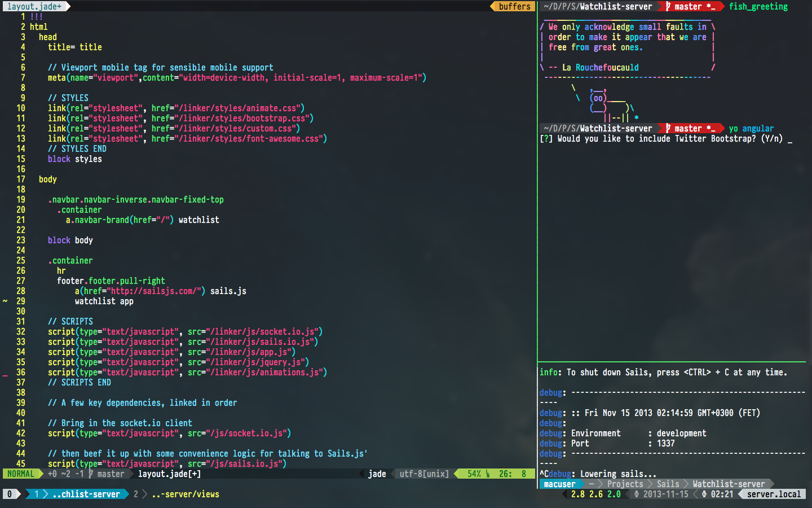Click the watch icon before date 2013-11-15
The image size is (812, 508).
pos(637,494)
